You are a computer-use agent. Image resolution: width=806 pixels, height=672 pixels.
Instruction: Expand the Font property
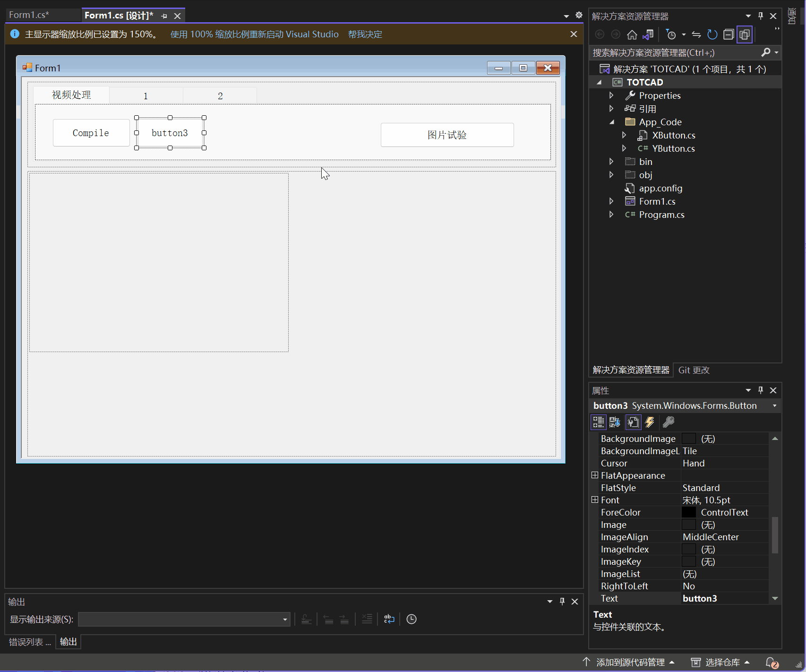pos(595,500)
